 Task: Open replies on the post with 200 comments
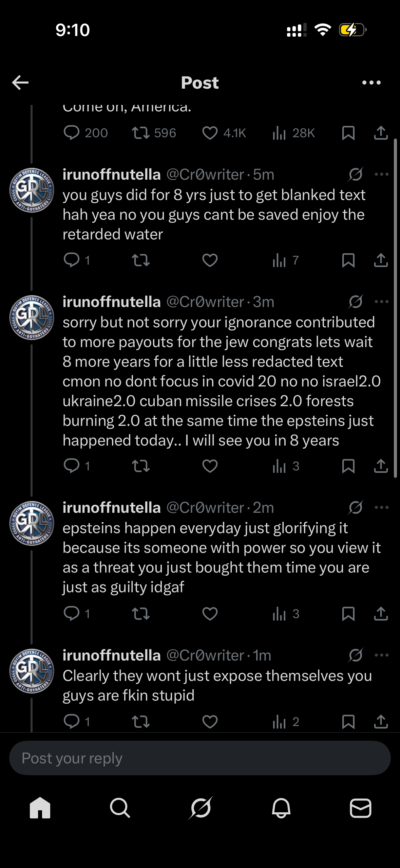[x=72, y=133]
